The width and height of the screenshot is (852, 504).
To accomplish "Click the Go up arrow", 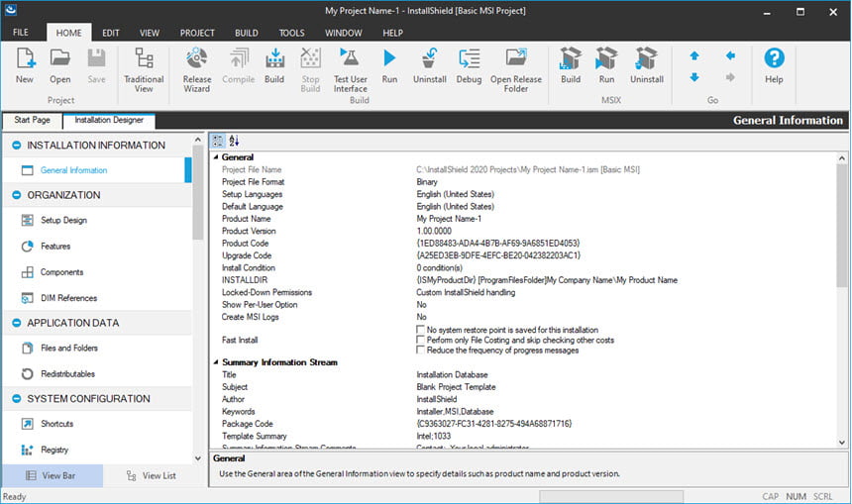I will point(694,55).
